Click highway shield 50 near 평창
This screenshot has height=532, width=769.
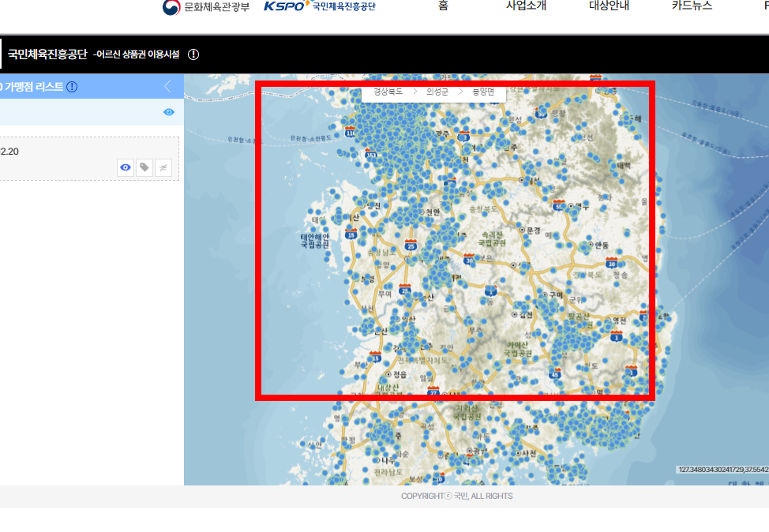click(x=542, y=113)
